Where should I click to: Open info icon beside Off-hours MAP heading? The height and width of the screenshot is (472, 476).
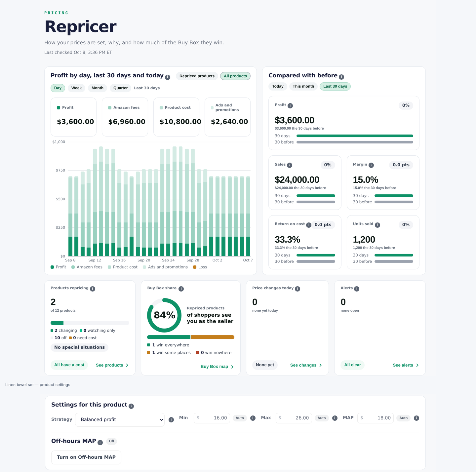(x=100, y=443)
